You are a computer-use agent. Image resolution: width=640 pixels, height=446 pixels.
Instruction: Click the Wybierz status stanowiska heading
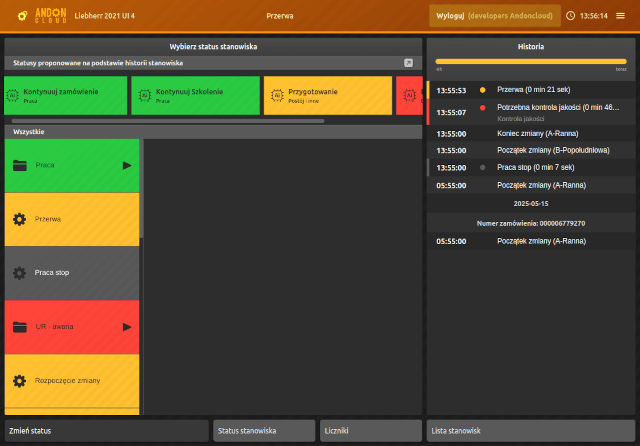pyautogui.click(x=213, y=47)
